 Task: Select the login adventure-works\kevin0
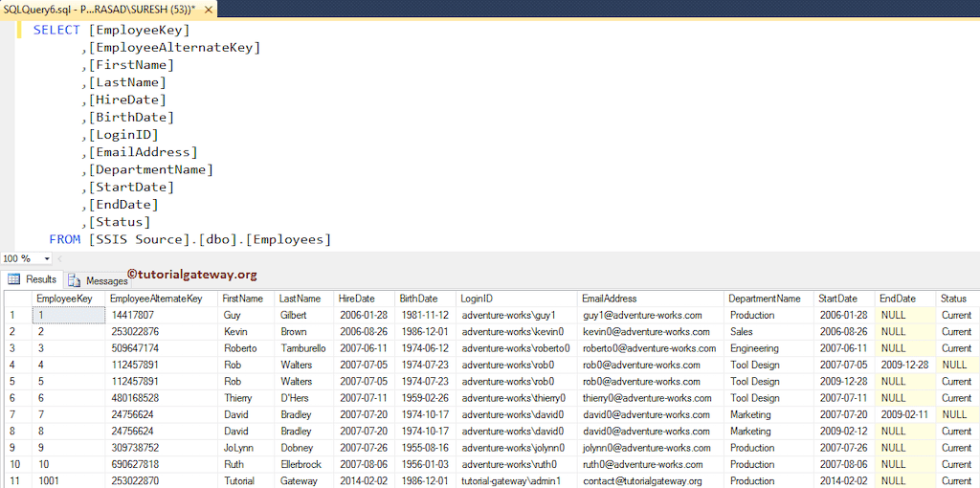(x=517, y=332)
